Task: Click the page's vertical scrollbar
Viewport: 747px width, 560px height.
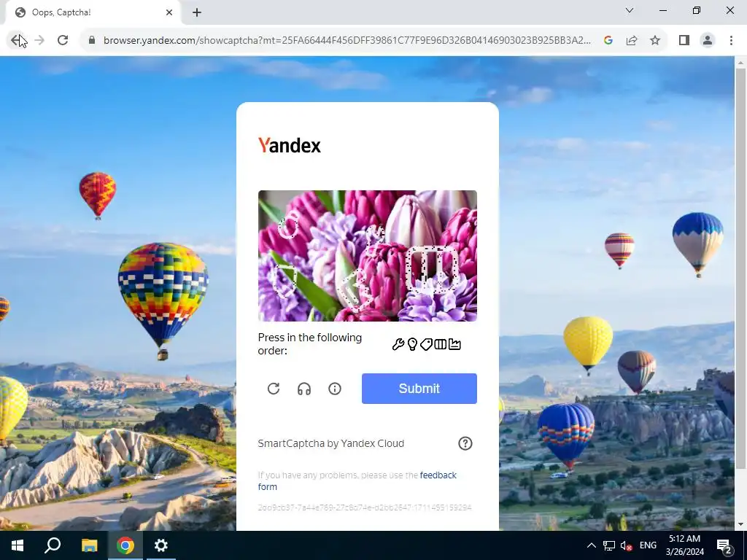Action: [x=740, y=267]
